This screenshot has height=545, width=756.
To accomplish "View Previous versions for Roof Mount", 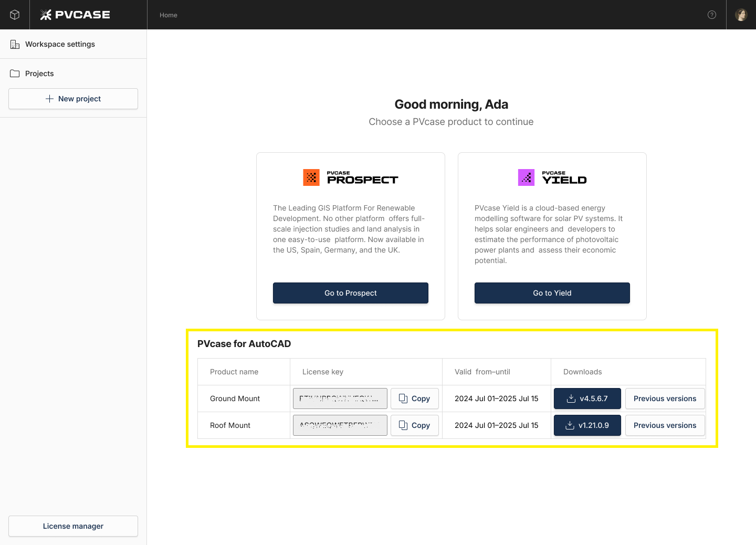I will [665, 425].
